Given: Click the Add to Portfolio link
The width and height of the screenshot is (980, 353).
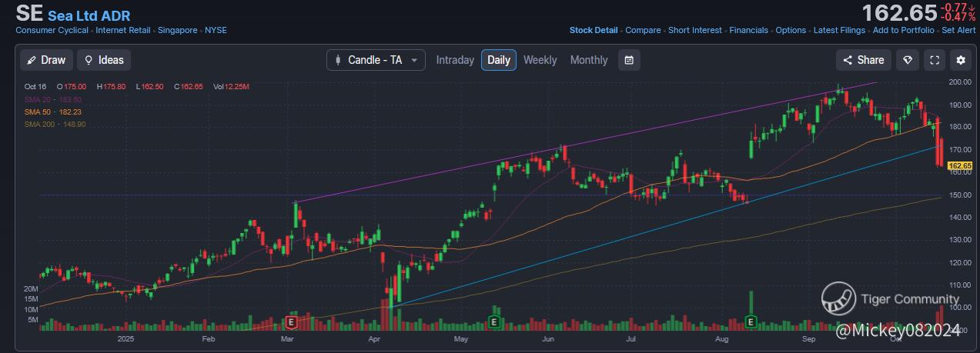Looking at the screenshot, I should point(903,30).
